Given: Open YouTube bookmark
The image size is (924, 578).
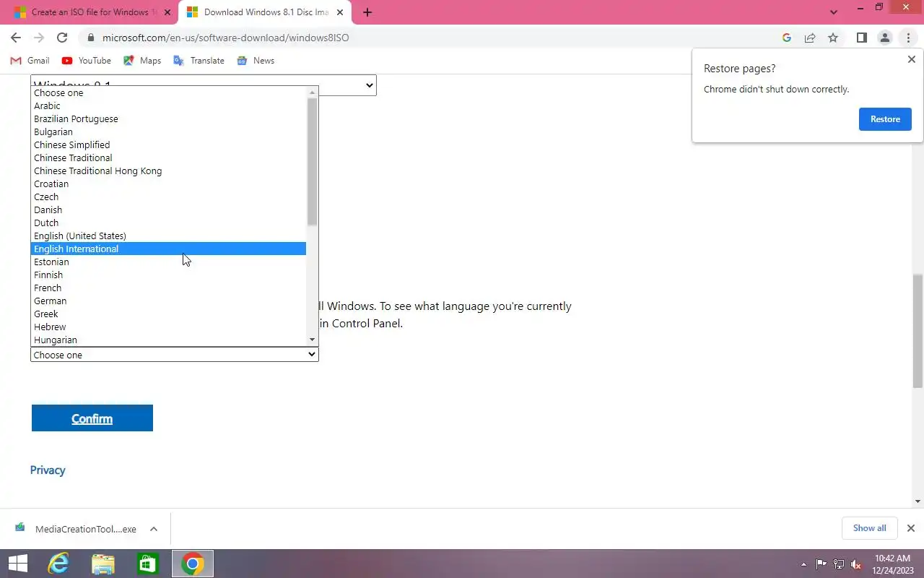Looking at the screenshot, I should [x=87, y=61].
